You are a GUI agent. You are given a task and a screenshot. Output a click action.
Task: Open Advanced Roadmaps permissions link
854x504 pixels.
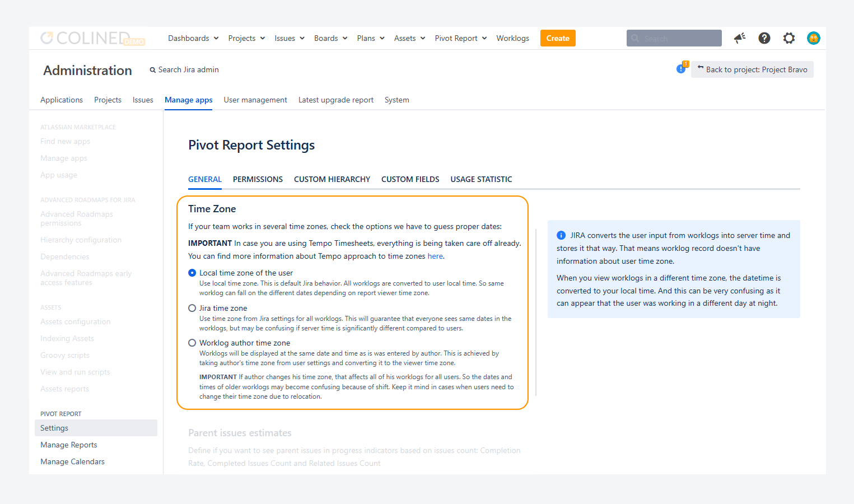click(x=77, y=218)
